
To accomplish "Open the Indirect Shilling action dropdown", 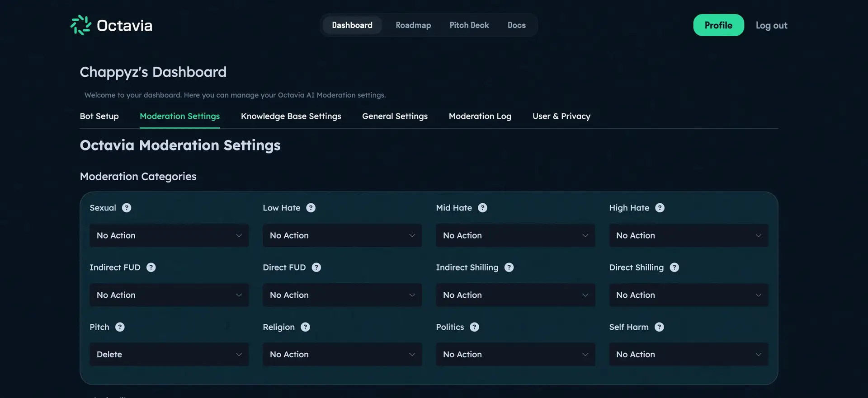I will click(515, 295).
